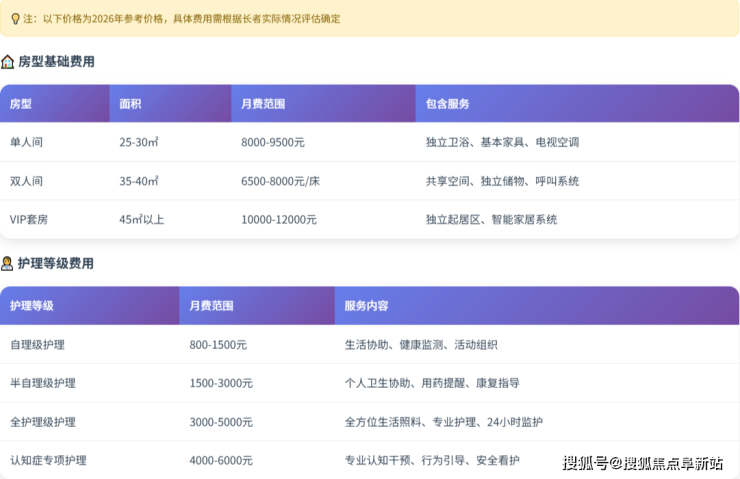Click the lightbulb icon in the yellow notice
The image size is (740, 479).
[14, 19]
